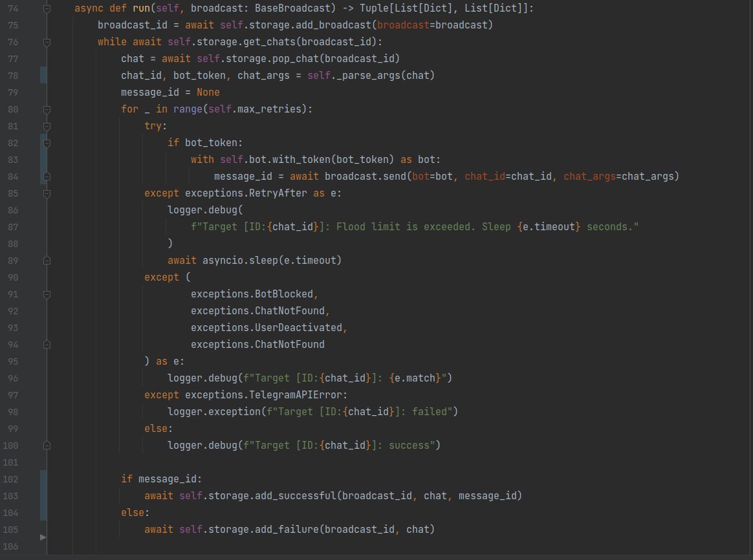Click 'broadcast.send' call on line 84

(x=366, y=176)
